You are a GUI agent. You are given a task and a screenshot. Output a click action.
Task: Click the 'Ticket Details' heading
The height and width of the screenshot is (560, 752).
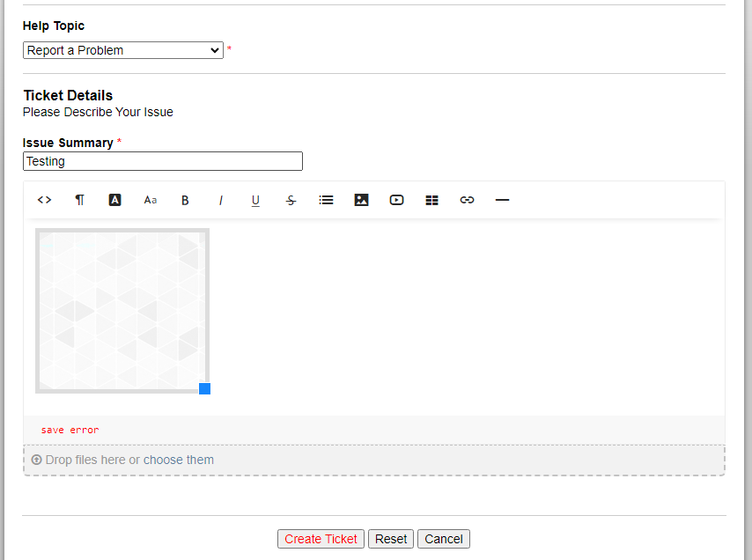[x=68, y=95]
